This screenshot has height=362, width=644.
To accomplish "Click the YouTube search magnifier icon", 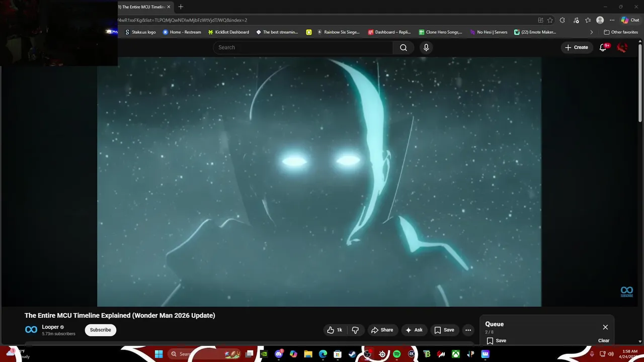I will 404,47.
